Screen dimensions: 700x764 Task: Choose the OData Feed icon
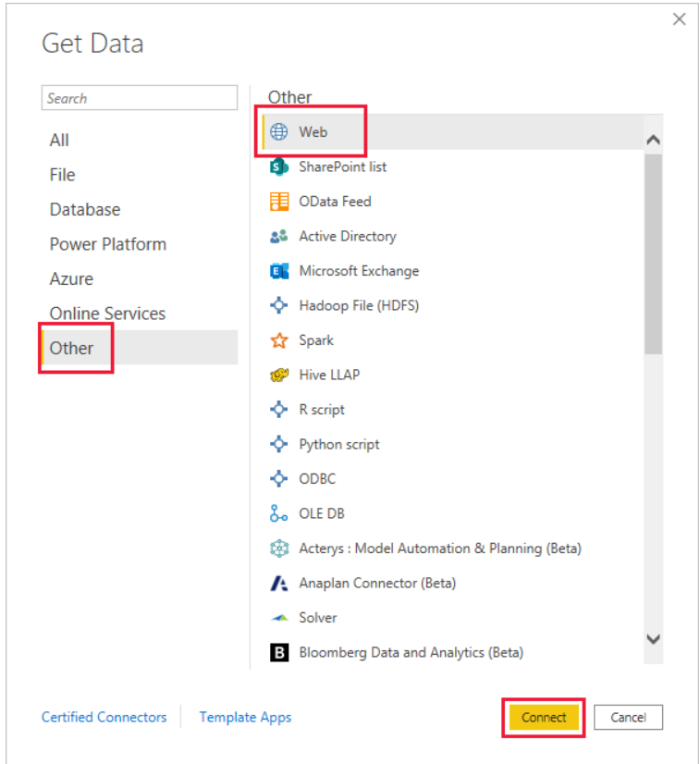pyautogui.click(x=279, y=202)
